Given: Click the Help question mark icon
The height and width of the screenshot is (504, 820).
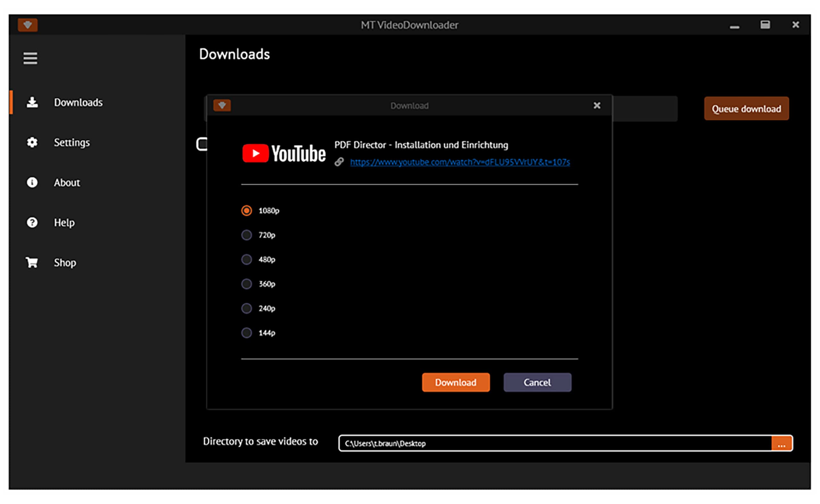Looking at the screenshot, I should (32, 222).
